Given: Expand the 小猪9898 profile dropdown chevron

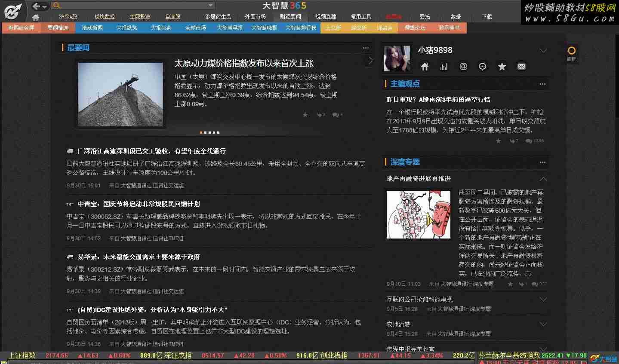Looking at the screenshot, I should pos(543,51).
